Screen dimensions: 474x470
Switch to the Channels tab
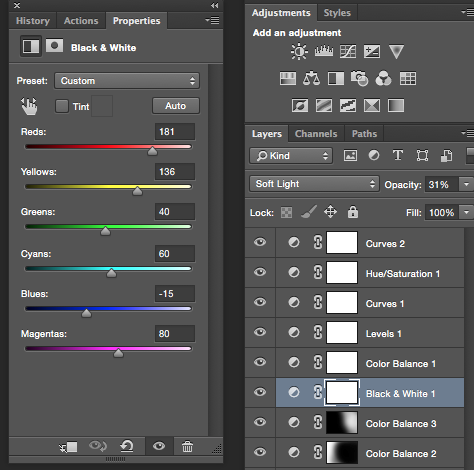tap(316, 134)
